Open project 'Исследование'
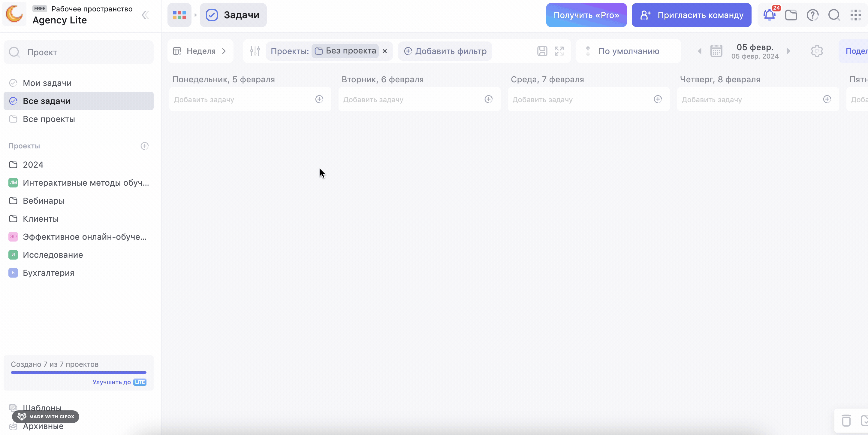This screenshot has width=868, height=435. [79, 255]
